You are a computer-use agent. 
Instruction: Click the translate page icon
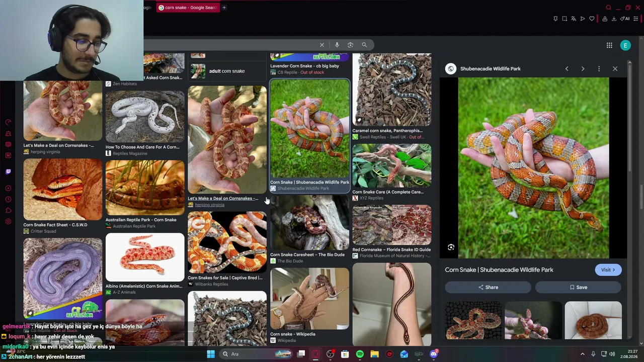pos(574,19)
